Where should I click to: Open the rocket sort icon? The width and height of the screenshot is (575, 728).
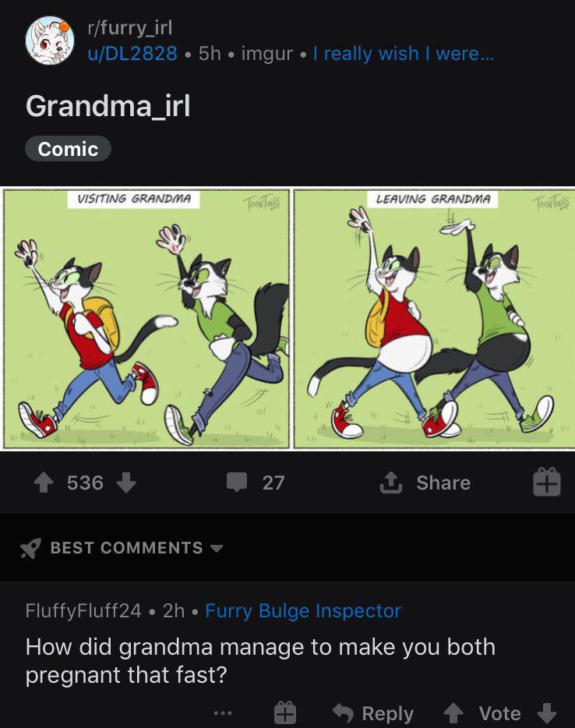30,548
